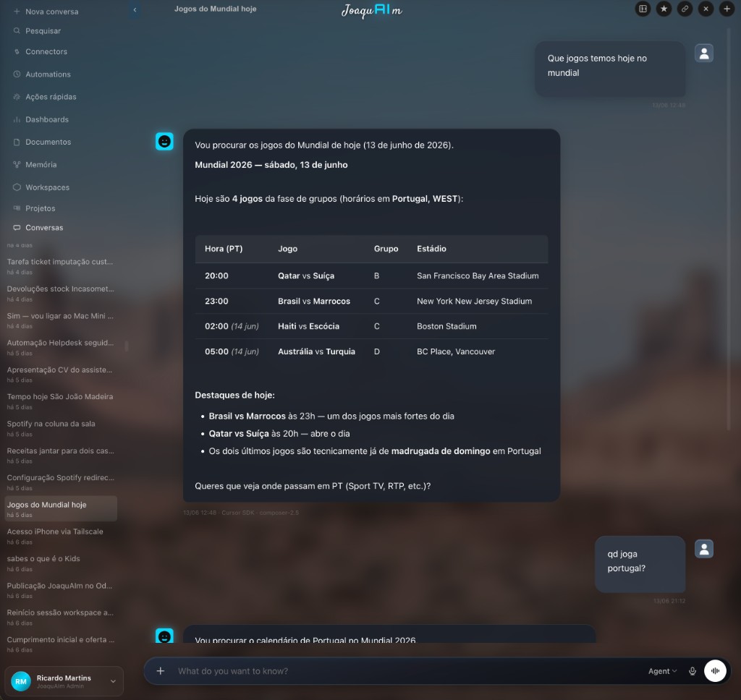Open 'Devoluções stock Incasomet...' conversation
Viewport: 741px width, 700px height.
coord(61,293)
